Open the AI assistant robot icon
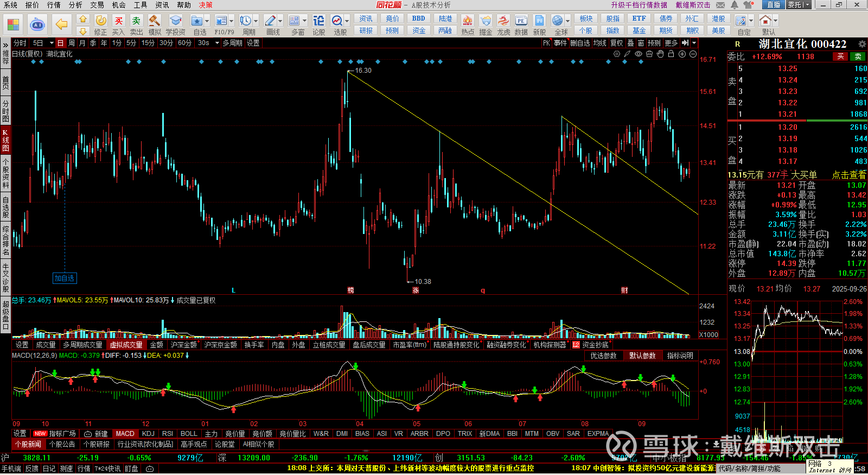This screenshot has width=868, height=475. click(x=37, y=24)
